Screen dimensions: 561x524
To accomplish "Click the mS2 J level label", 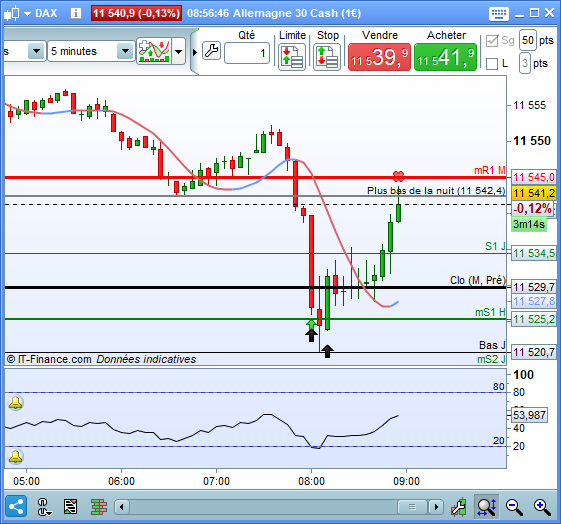I will [491, 359].
